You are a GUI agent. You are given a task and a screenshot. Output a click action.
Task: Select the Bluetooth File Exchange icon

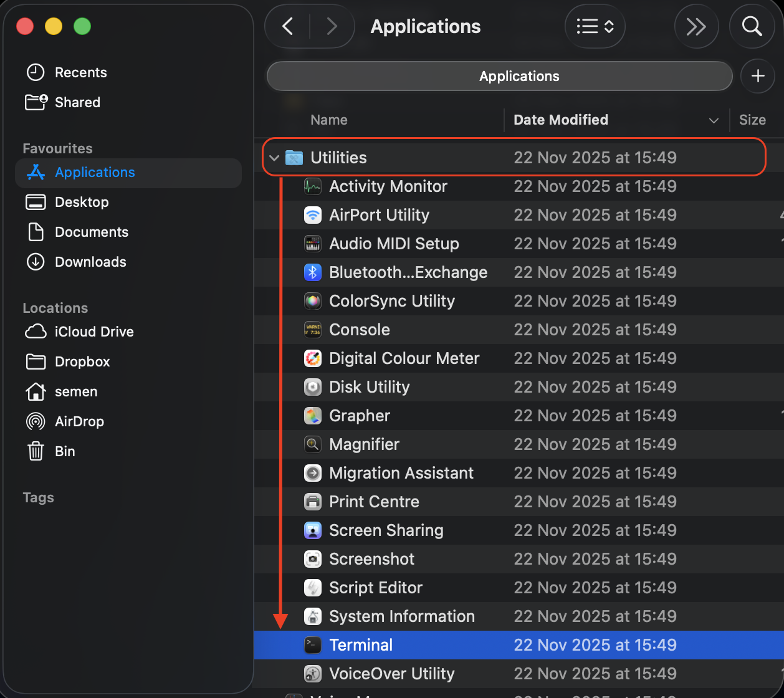click(x=312, y=272)
